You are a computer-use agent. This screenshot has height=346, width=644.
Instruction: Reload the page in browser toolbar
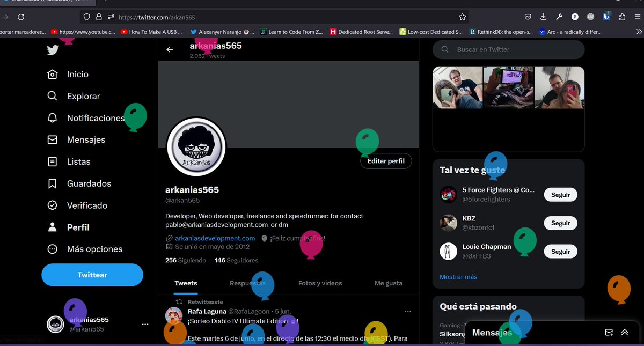tap(20, 17)
